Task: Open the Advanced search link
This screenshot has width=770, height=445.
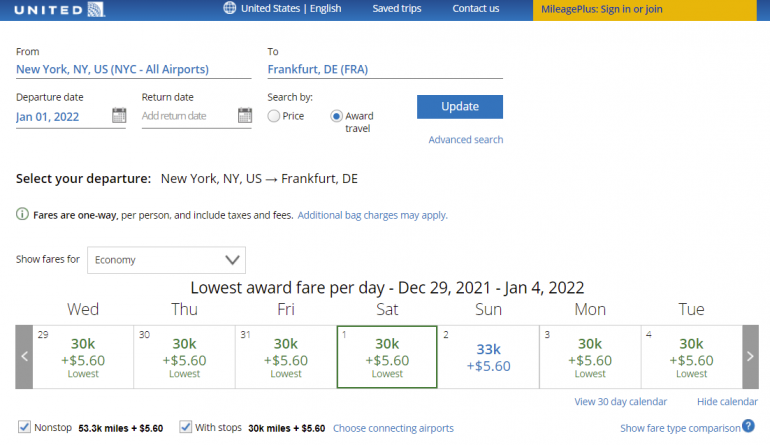Action: pyautogui.click(x=465, y=140)
